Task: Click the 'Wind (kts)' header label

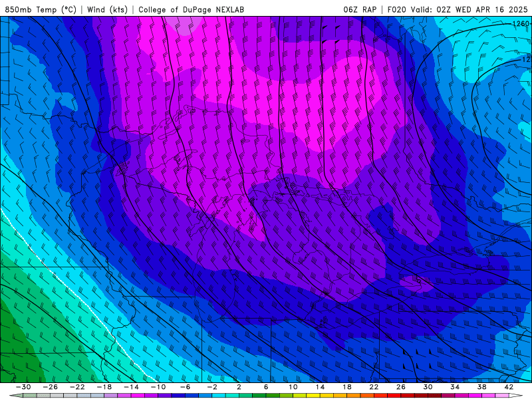Action: tap(107, 9)
